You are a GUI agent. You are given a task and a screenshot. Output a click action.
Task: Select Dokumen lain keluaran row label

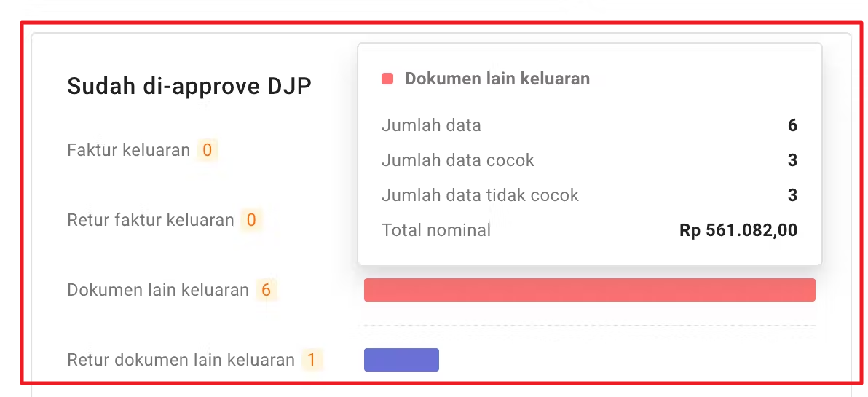(x=158, y=290)
